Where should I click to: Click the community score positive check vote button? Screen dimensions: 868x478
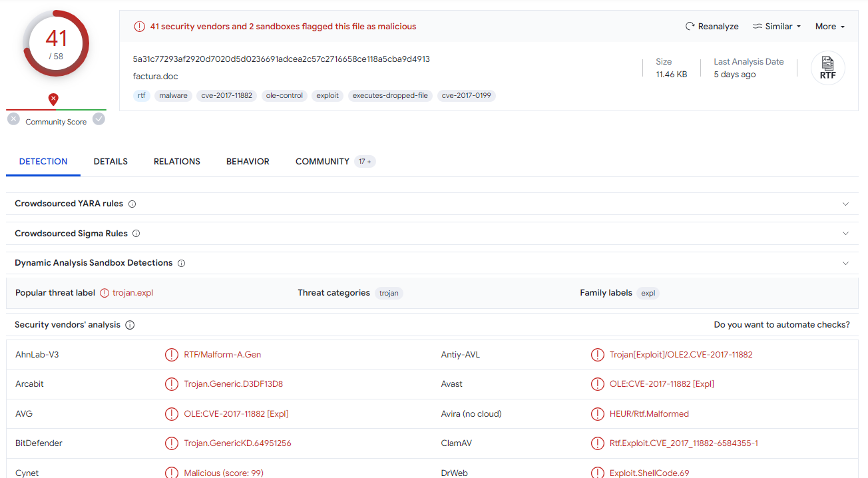(99, 119)
